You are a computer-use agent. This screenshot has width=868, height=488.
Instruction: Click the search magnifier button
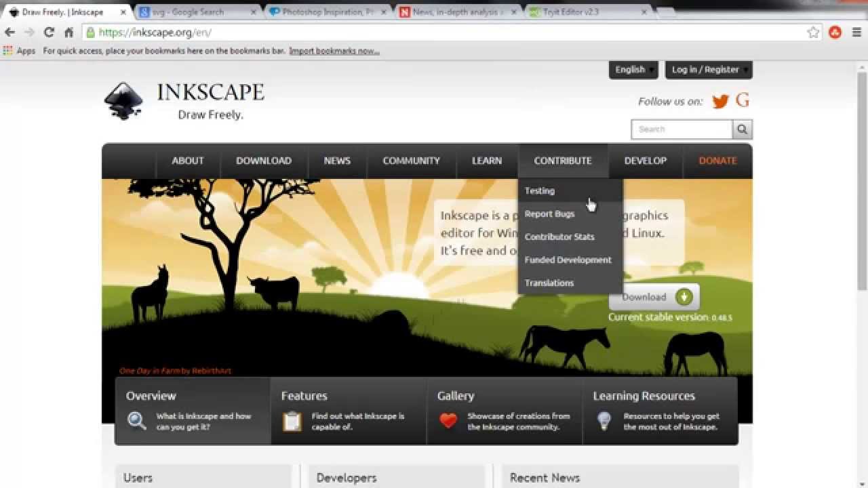pos(742,129)
